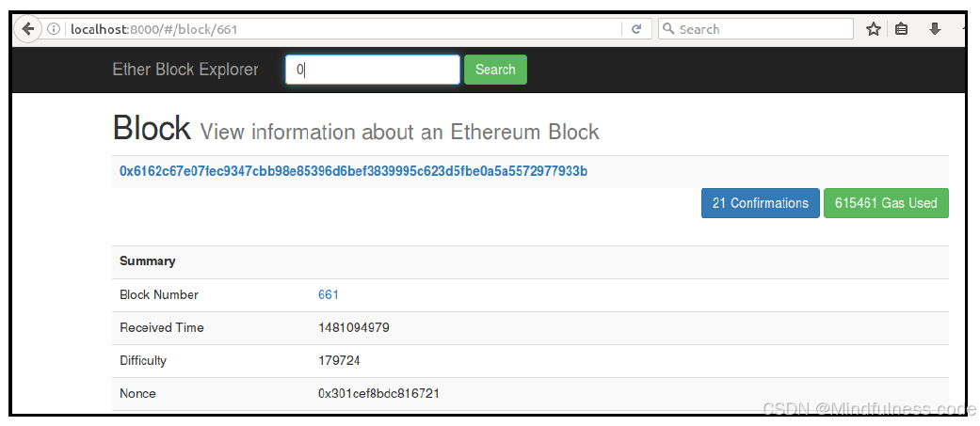This screenshot has width=980, height=426.
Task: Click the green Search button
Action: point(495,70)
